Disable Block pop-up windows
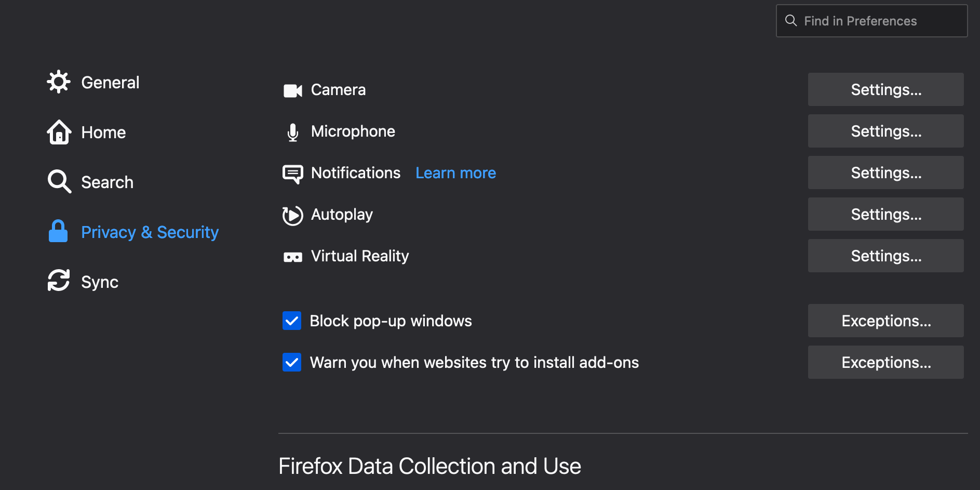Viewport: 980px width, 490px height. 292,321
